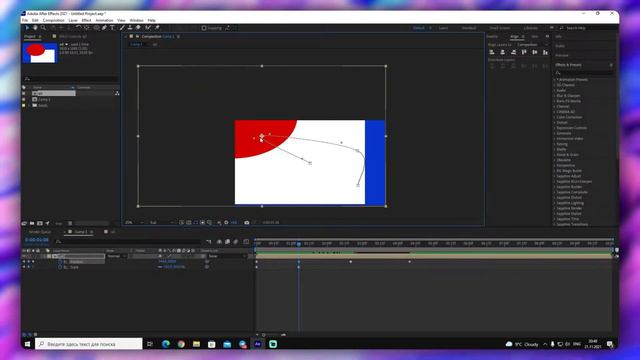Image resolution: width=640 pixels, height=360 pixels.
Task: Select the Zoom magnifier tool
Action: pos(43,28)
